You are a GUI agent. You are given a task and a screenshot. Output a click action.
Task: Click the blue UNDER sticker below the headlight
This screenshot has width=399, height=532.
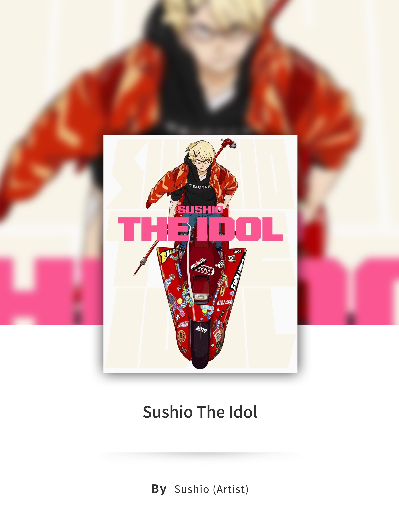207,308
